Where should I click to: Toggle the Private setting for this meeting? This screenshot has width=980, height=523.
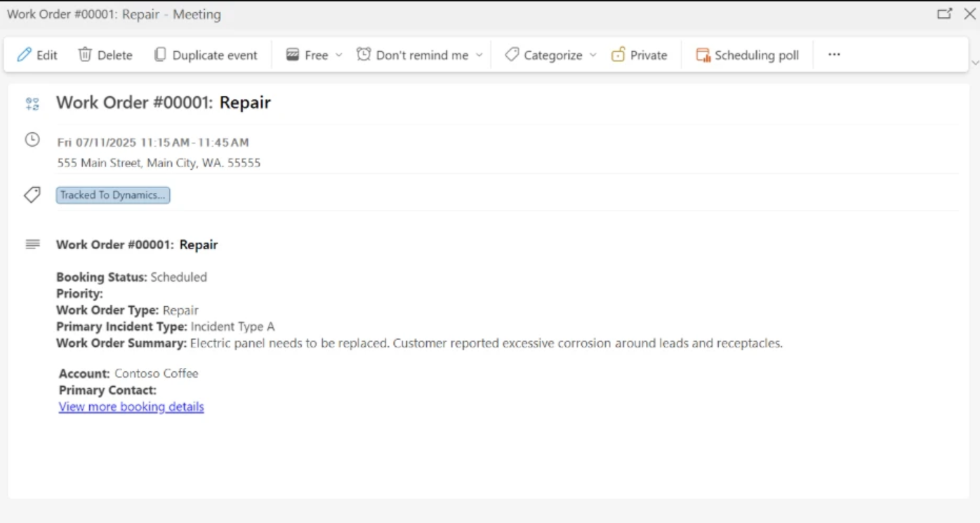coord(639,54)
